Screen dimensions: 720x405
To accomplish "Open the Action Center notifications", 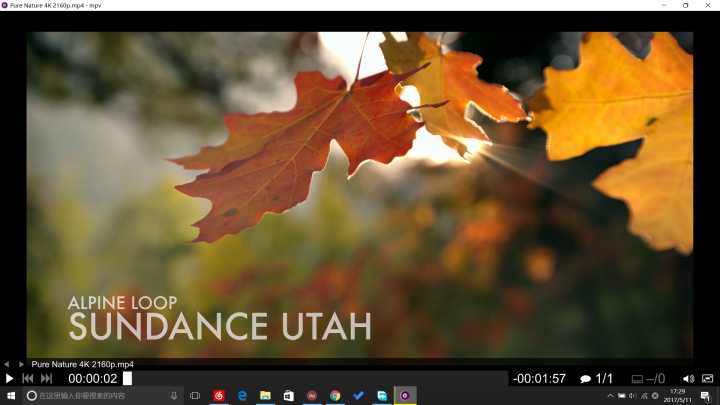I will [706, 396].
